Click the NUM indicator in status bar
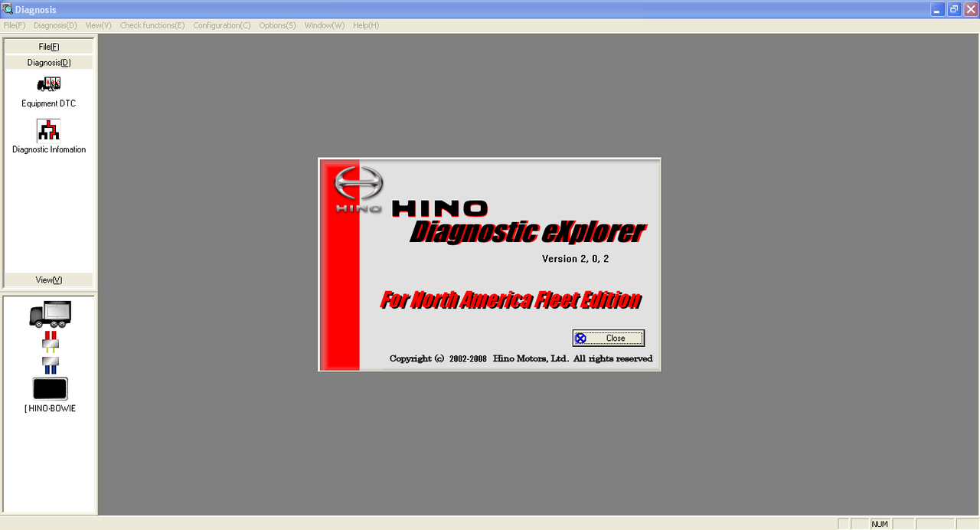Screen dimensions: 980x530 880,524
